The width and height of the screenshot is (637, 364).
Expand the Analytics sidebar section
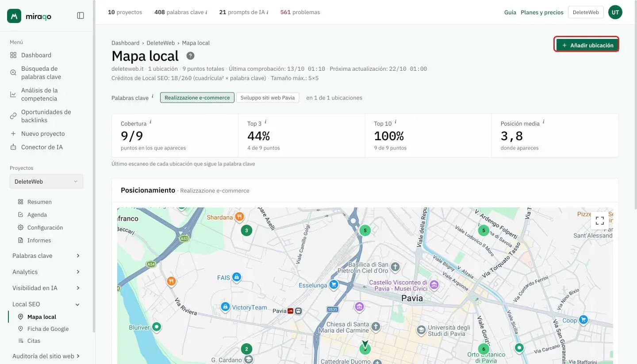[46, 272]
